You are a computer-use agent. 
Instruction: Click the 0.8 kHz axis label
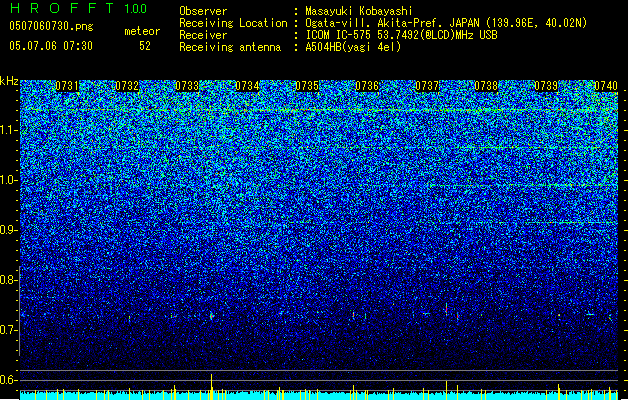(8, 280)
